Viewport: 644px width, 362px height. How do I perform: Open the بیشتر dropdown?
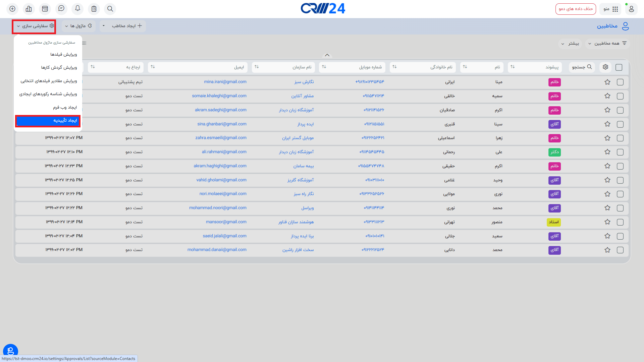point(570,44)
